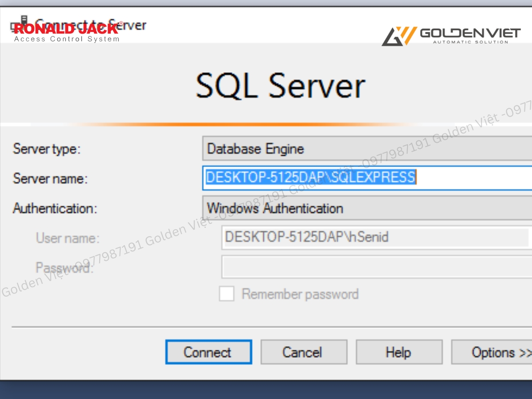The height and width of the screenshot is (399, 532).
Task: Click the Golden Viet GV logo emblem
Action: point(399,36)
